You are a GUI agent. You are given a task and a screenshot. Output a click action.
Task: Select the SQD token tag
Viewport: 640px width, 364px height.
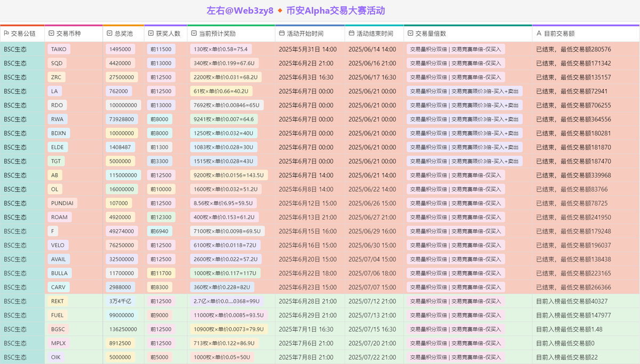click(x=57, y=63)
